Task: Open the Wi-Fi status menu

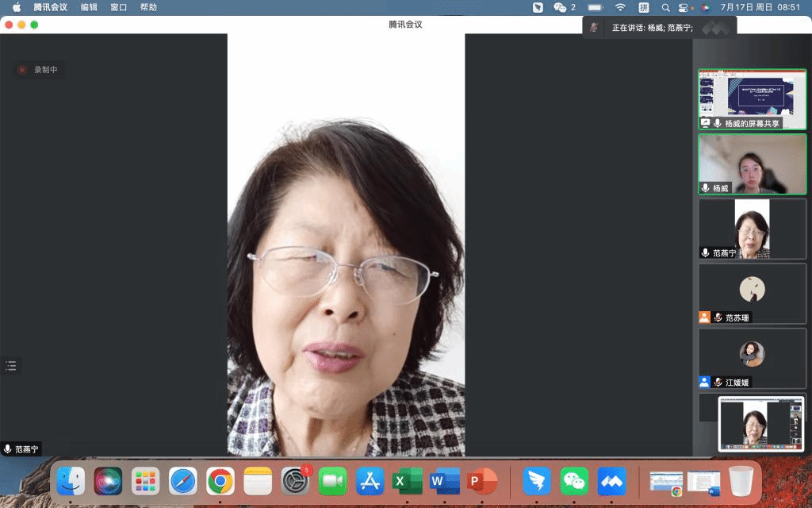Action: point(620,7)
